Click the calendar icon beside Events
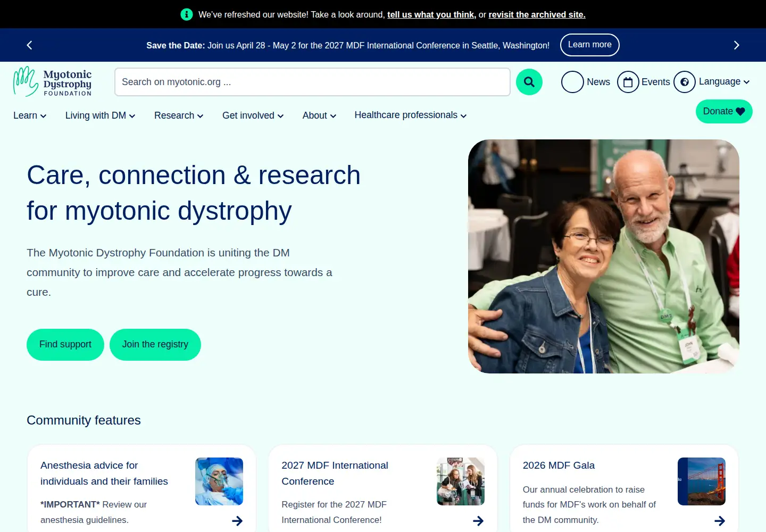Screen dimensions: 766x532 (x=628, y=82)
